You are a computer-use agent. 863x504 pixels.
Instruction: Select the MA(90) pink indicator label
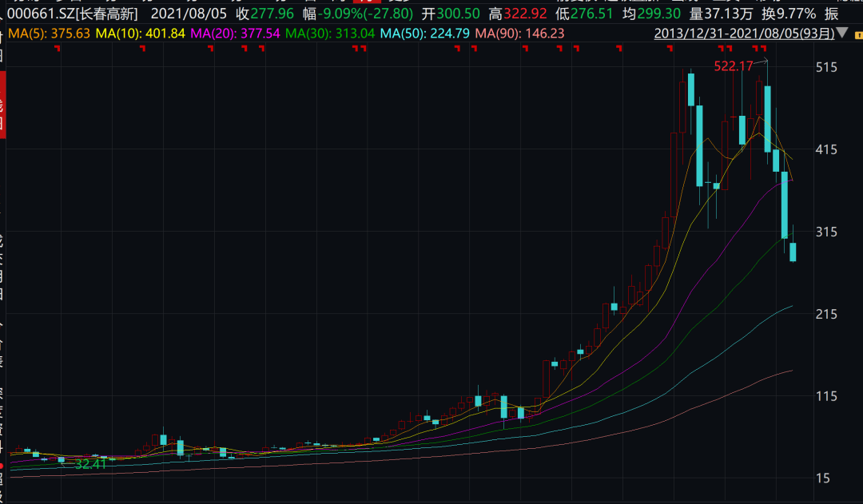(x=519, y=34)
